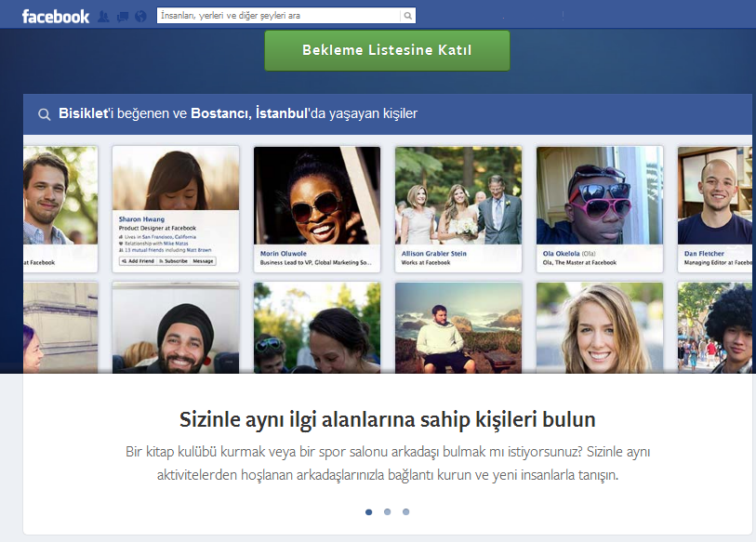Screen dimensions: 756x542
Task: Click 'Business Lead to VP, Global Marketing' text
Action: point(316,262)
